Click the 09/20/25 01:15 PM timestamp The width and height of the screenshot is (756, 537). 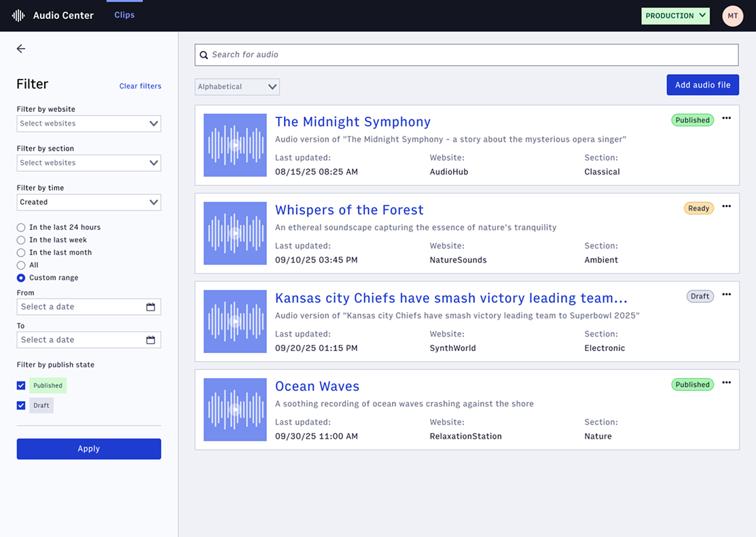click(317, 348)
